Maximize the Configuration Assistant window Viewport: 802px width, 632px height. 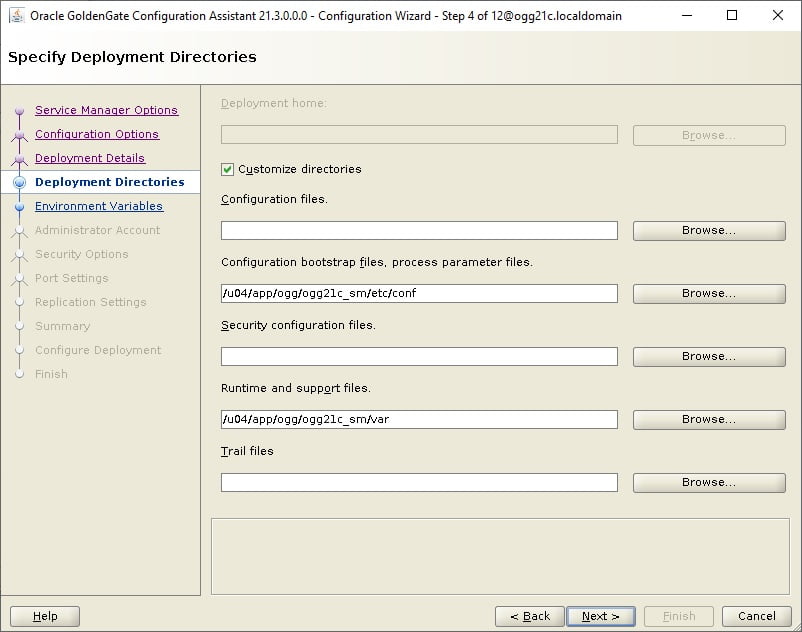pyautogui.click(x=732, y=15)
